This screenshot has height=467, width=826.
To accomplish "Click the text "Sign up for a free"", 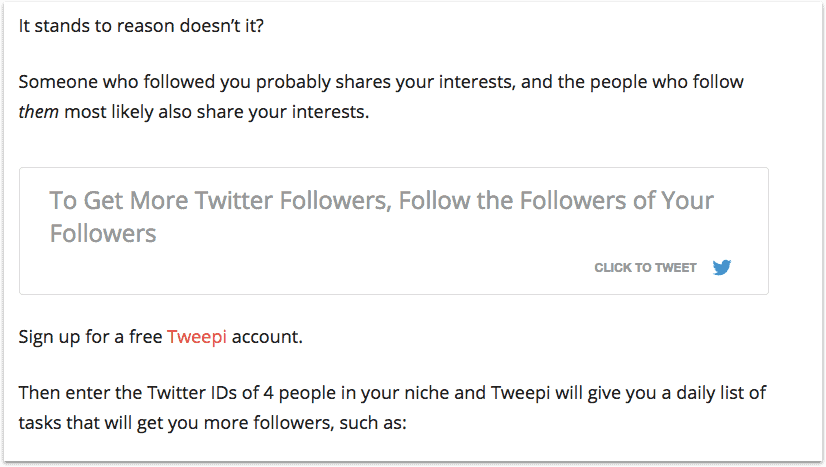I will click(91, 336).
